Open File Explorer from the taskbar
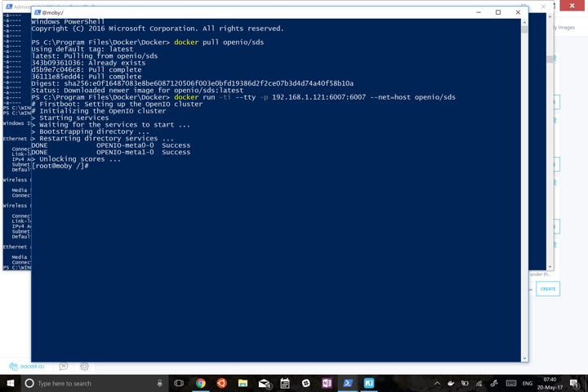Screen dimensions: 588x392 pyautogui.click(x=243, y=383)
